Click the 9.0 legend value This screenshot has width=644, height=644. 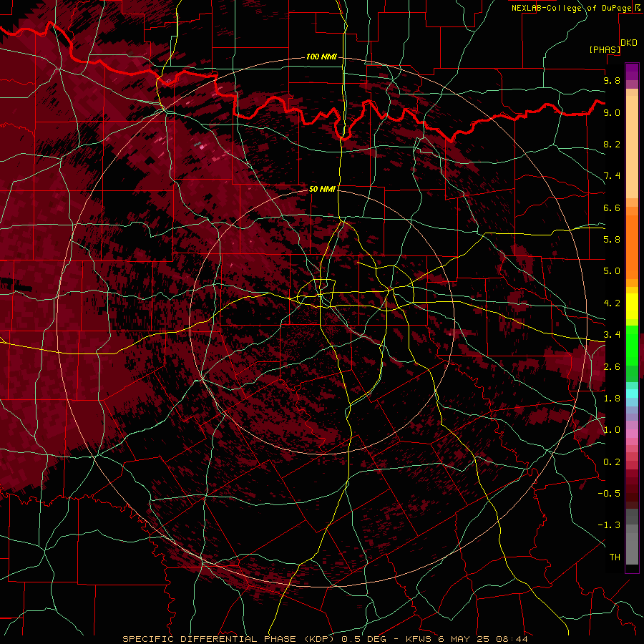click(612, 112)
